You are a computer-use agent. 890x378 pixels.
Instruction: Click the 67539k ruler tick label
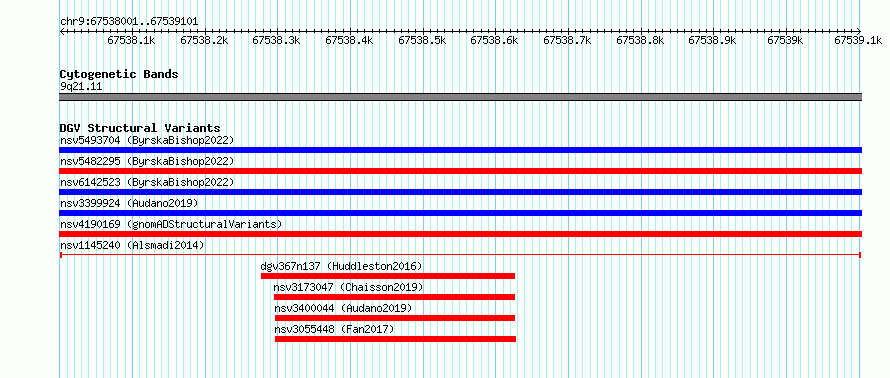786,40
